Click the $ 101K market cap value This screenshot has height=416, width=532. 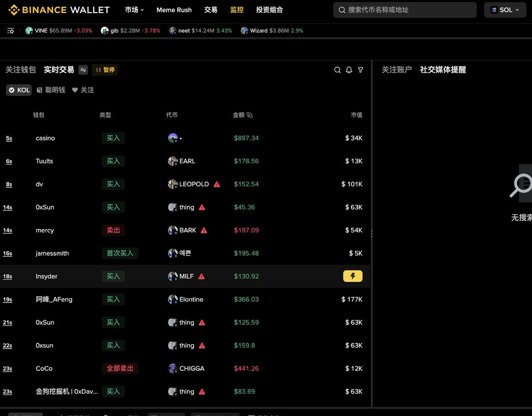(x=352, y=184)
